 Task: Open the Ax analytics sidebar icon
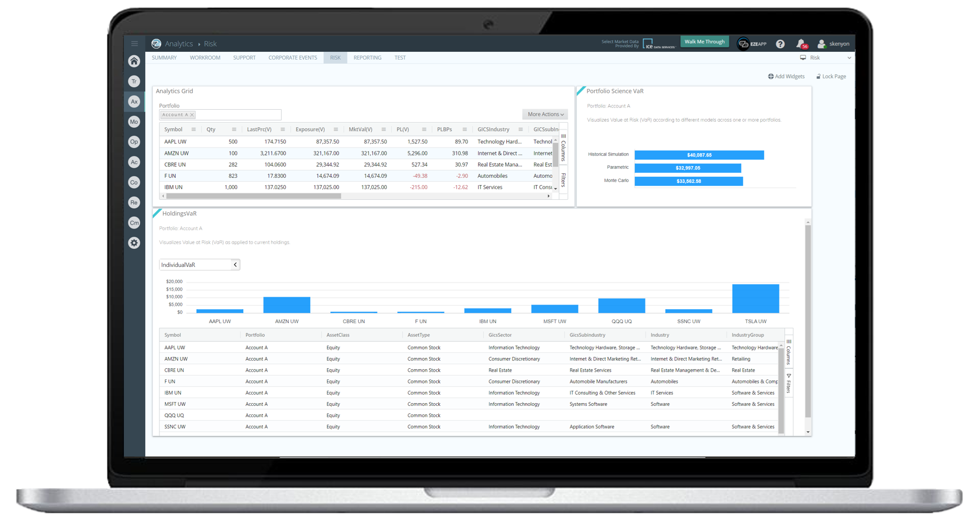click(x=134, y=102)
